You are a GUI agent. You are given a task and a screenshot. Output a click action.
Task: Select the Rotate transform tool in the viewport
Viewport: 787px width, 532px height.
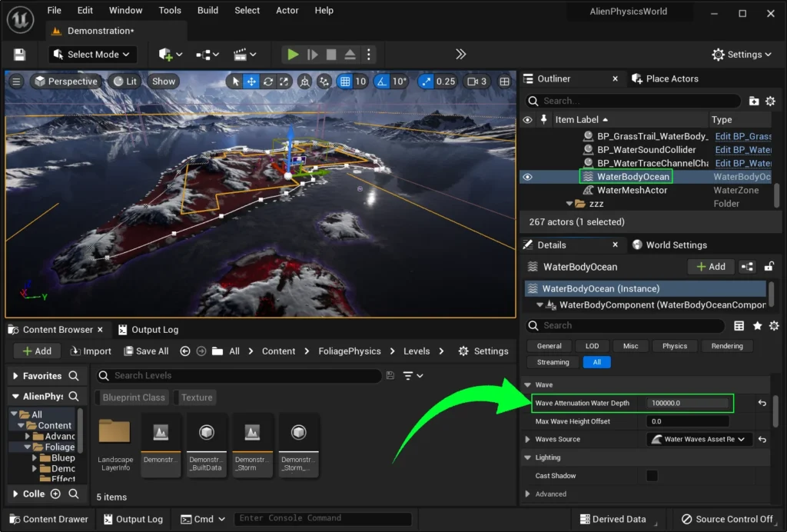click(x=267, y=81)
